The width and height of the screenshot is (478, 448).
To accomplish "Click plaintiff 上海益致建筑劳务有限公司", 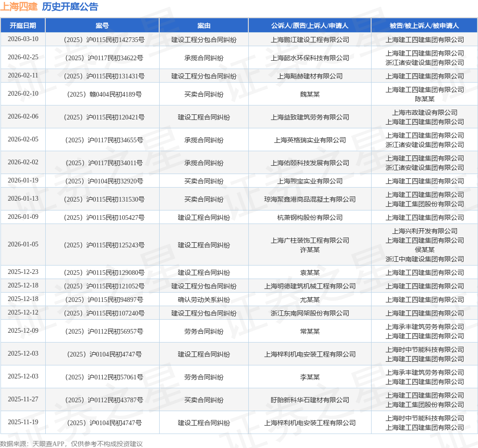I will point(310,117).
